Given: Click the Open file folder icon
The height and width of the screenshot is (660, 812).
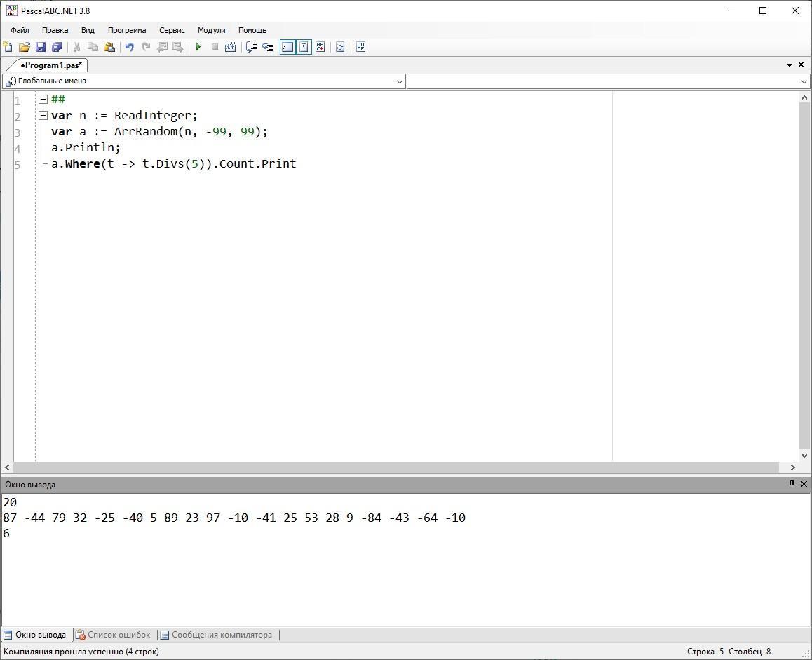Looking at the screenshot, I should tap(24, 47).
